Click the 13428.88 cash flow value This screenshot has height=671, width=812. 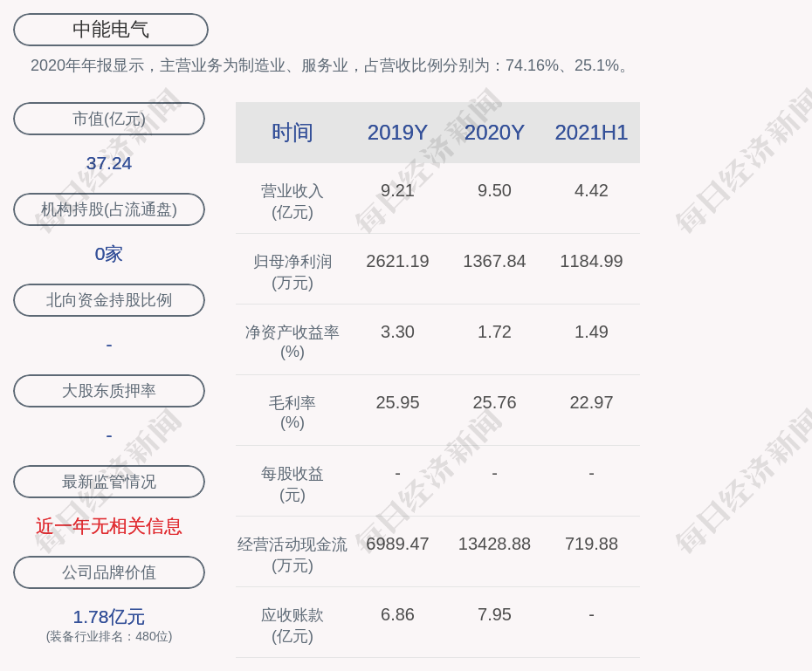494,544
